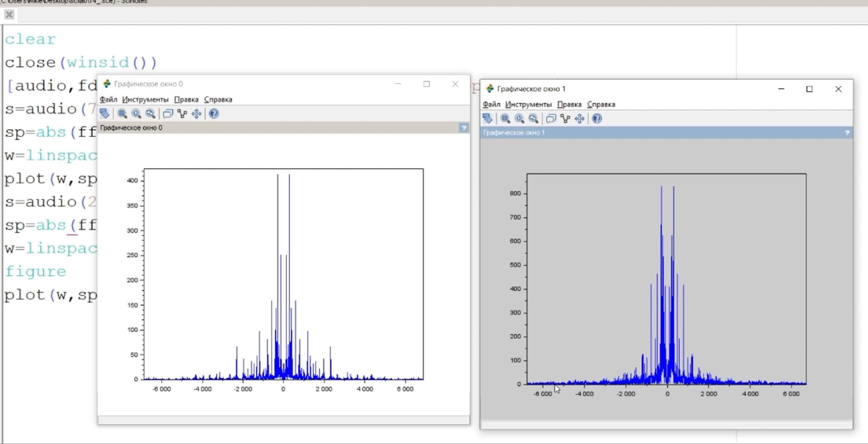Click Rotate tool in Графическое окно 1
This screenshot has width=868, height=444.
(487, 118)
